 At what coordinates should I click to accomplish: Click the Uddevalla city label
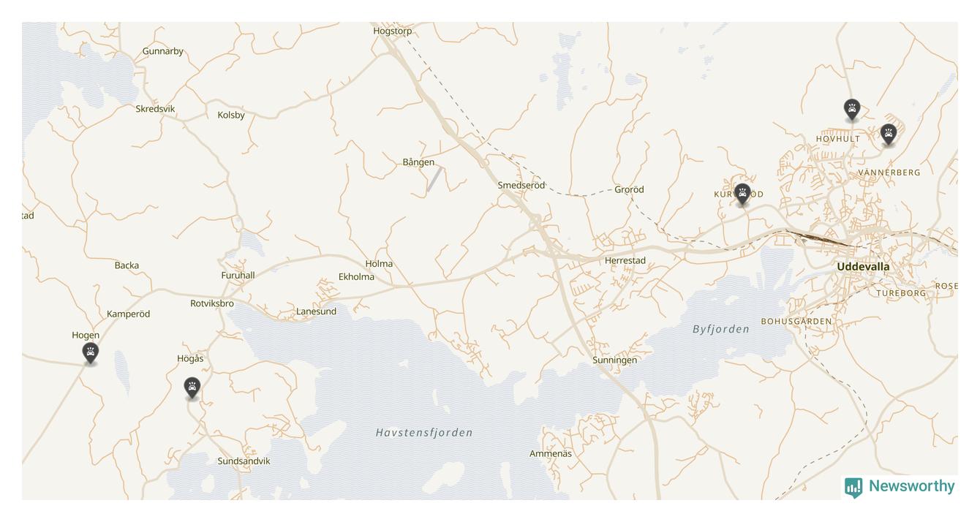coord(863,267)
